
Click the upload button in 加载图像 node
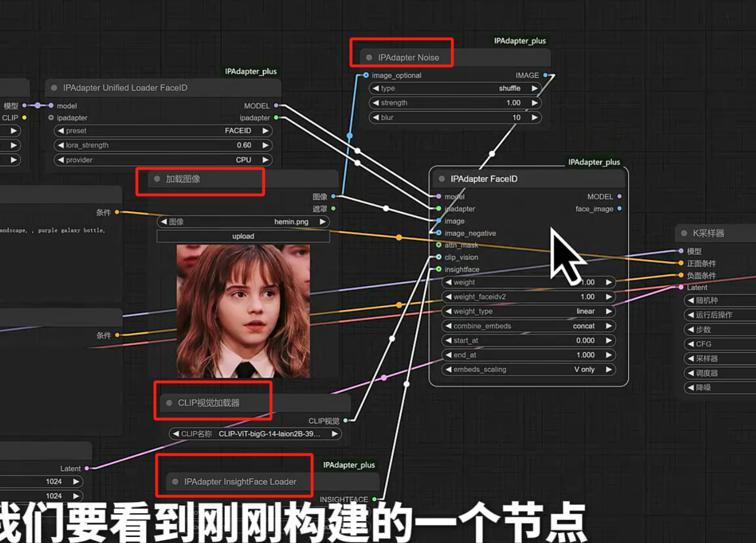(243, 237)
